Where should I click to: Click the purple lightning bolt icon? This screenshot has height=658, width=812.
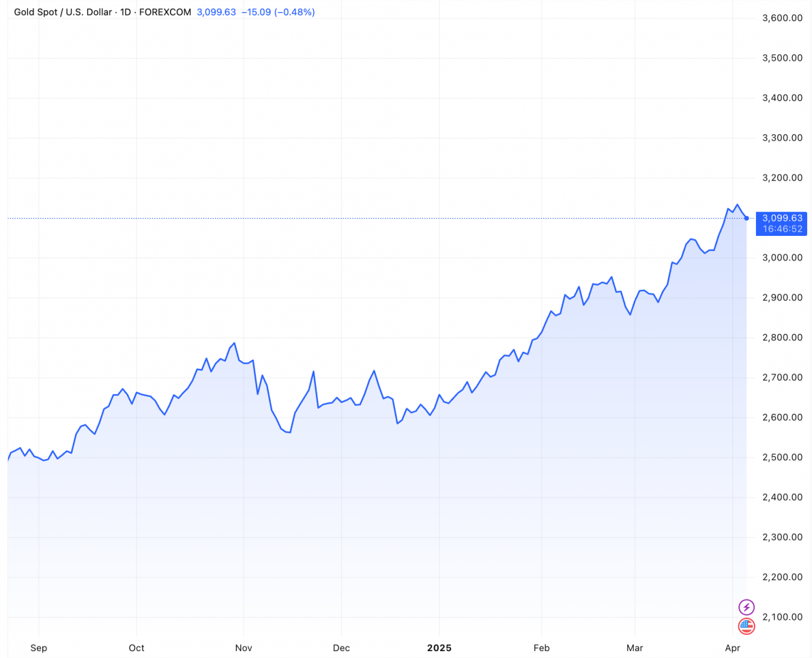[x=746, y=607]
